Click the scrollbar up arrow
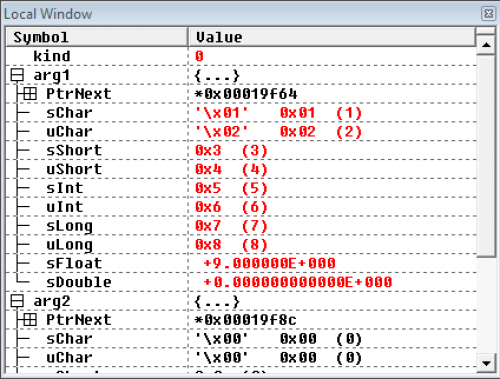Screen dimensions: 500x379 click(486, 45)
